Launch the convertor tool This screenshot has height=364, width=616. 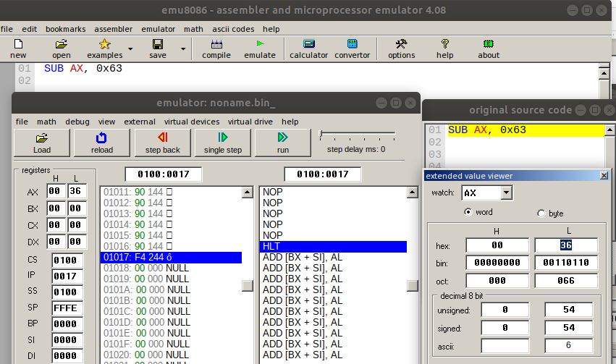352,48
